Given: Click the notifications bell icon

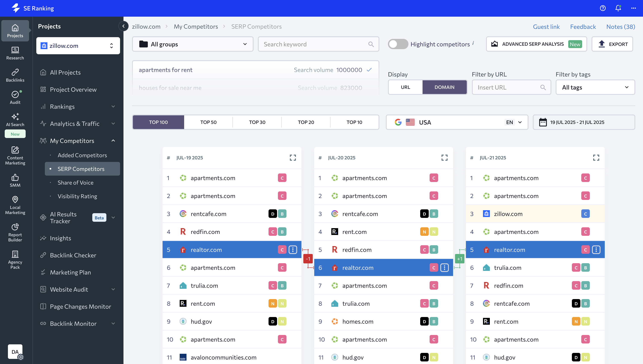Looking at the screenshot, I should pos(618,8).
